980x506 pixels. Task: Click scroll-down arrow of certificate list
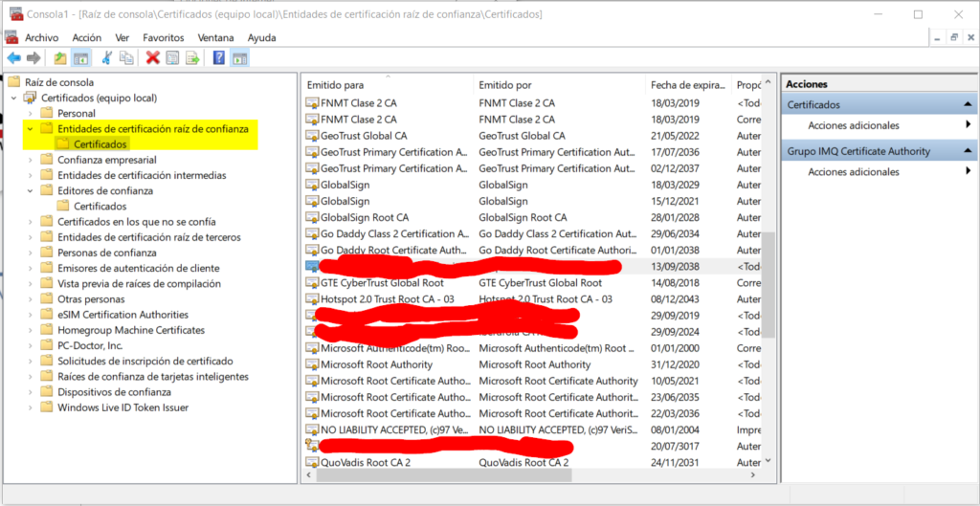768,460
